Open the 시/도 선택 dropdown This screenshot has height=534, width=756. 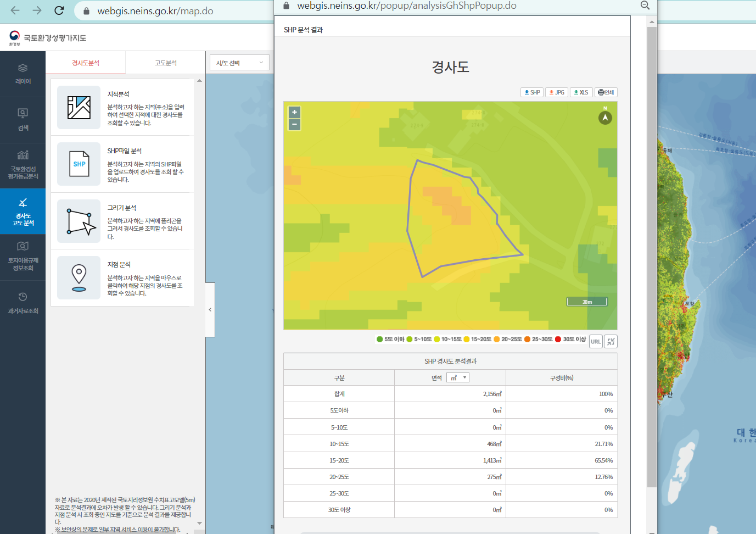pyautogui.click(x=239, y=63)
